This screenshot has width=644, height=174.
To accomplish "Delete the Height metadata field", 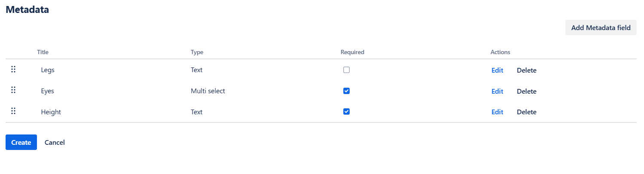I will (526, 112).
